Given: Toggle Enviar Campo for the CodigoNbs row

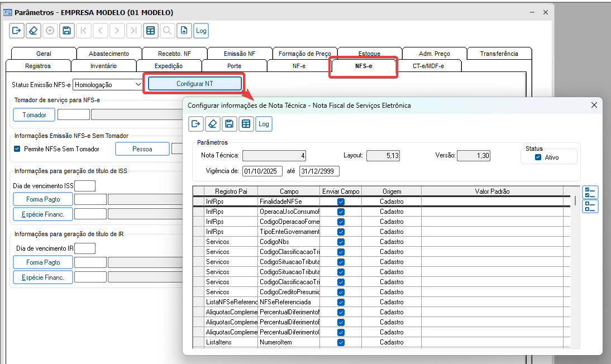Looking at the screenshot, I should tap(341, 242).
